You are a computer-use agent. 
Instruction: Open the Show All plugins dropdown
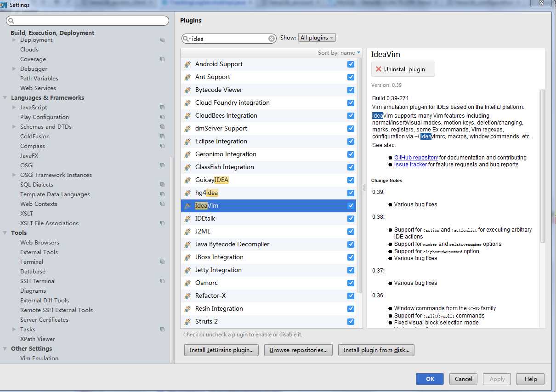point(317,38)
